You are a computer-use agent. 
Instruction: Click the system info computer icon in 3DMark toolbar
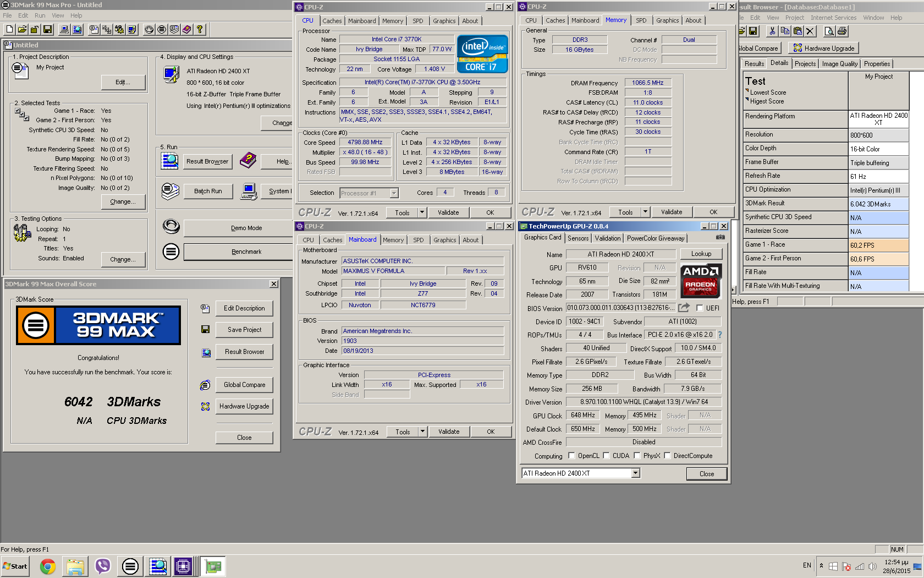pos(64,29)
